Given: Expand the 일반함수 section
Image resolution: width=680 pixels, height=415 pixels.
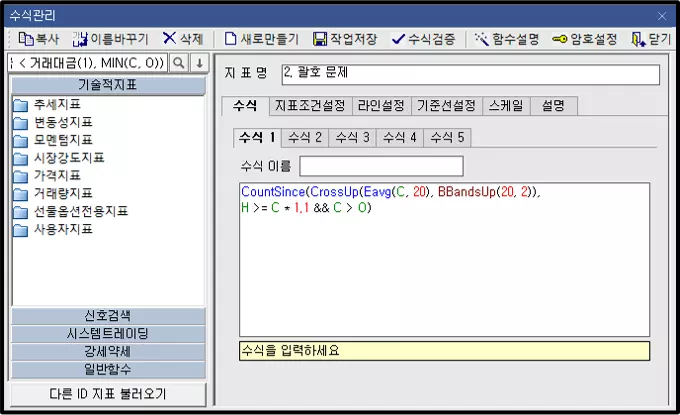Looking at the screenshot, I should [x=108, y=369].
